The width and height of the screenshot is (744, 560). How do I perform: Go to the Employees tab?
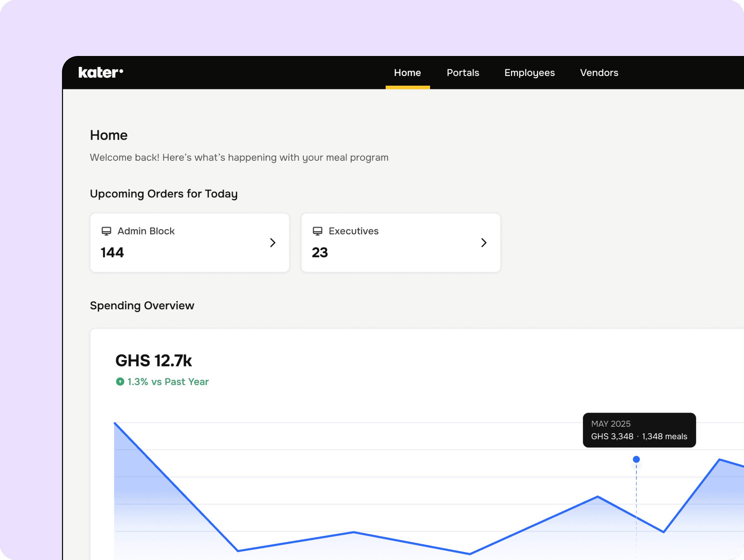click(529, 73)
